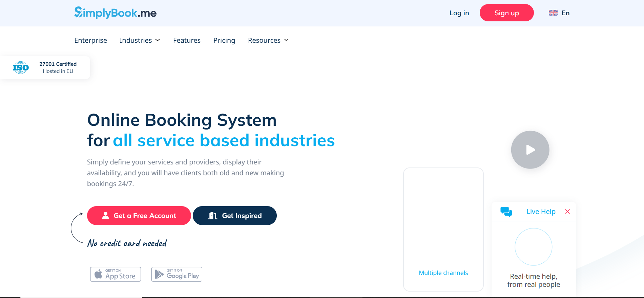The width and height of the screenshot is (644, 298).
Task: Click the ISO certification badge icon
Action: click(21, 67)
